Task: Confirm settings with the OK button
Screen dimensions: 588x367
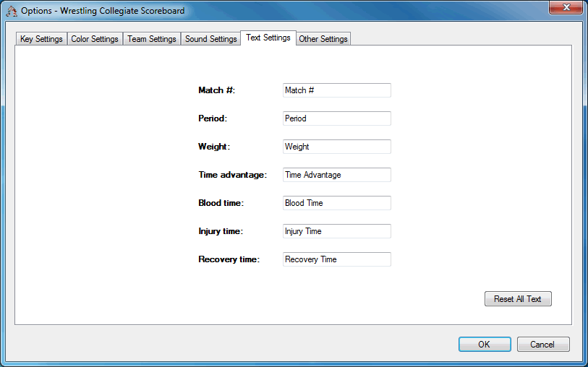Action: 485,345
